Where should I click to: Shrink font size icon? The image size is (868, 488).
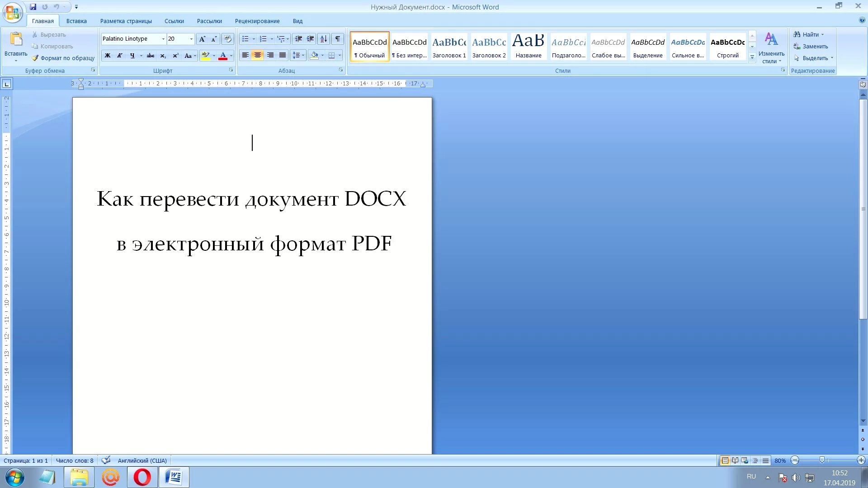pos(214,39)
